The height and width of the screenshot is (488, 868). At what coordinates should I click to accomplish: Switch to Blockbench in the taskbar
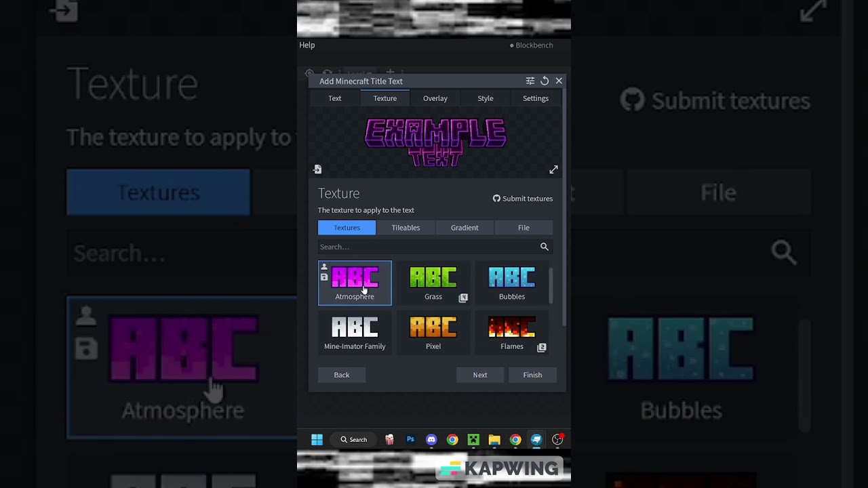536,440
